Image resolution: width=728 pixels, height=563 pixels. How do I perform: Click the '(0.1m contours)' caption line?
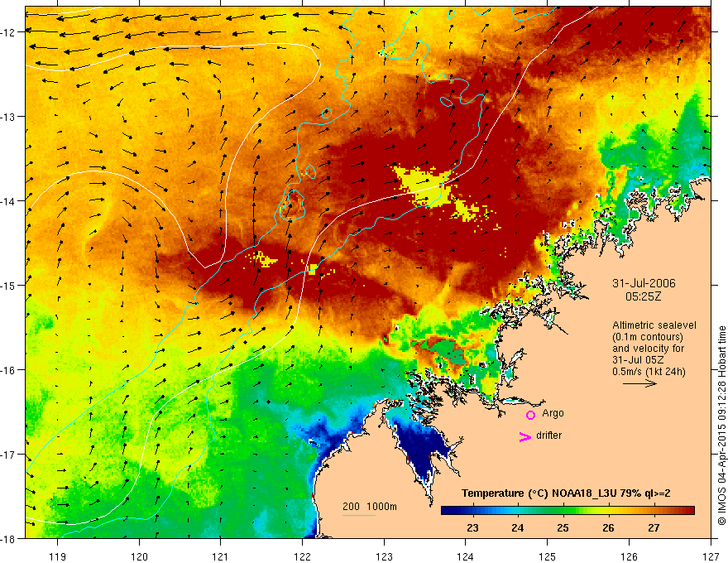coord(648,337)
